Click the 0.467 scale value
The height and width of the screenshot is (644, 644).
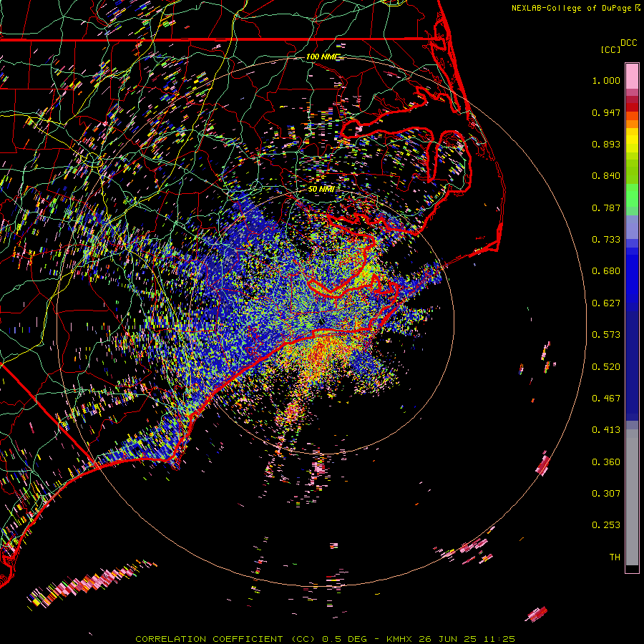[606, 399]
